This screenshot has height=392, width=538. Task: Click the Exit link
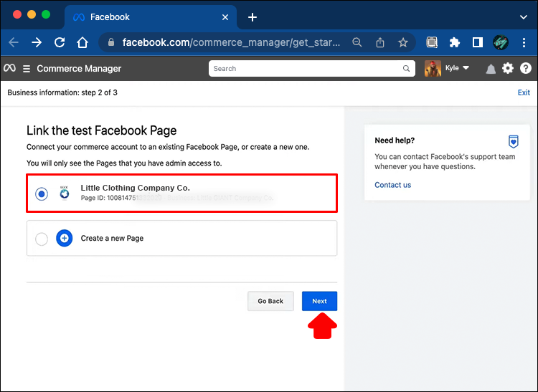(524, 92)
